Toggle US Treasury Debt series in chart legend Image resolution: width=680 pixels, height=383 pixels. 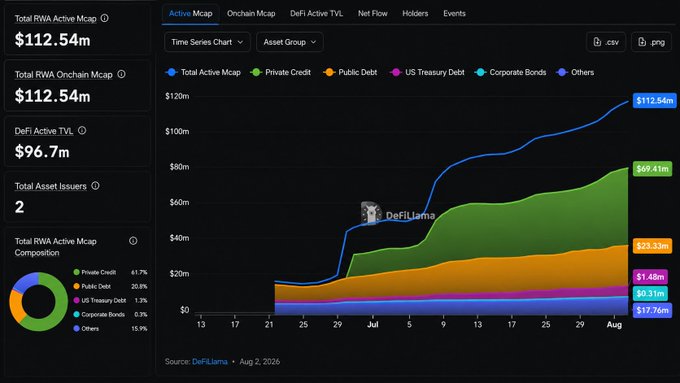click(427, 72)
